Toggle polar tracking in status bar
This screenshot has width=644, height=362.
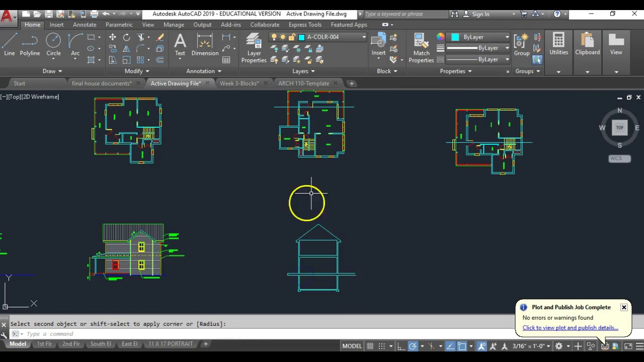click(x=413, y=346)
